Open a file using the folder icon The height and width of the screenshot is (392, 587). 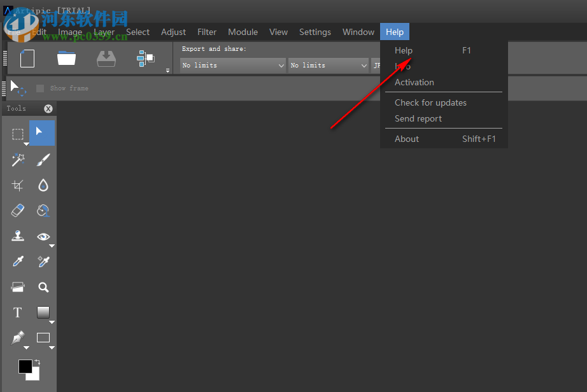click(67, 59)
